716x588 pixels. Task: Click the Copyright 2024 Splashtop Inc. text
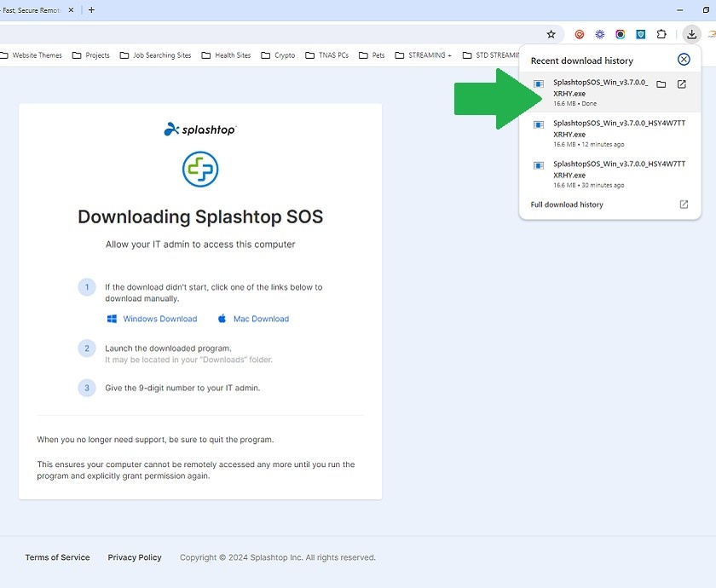coord(278,557)
